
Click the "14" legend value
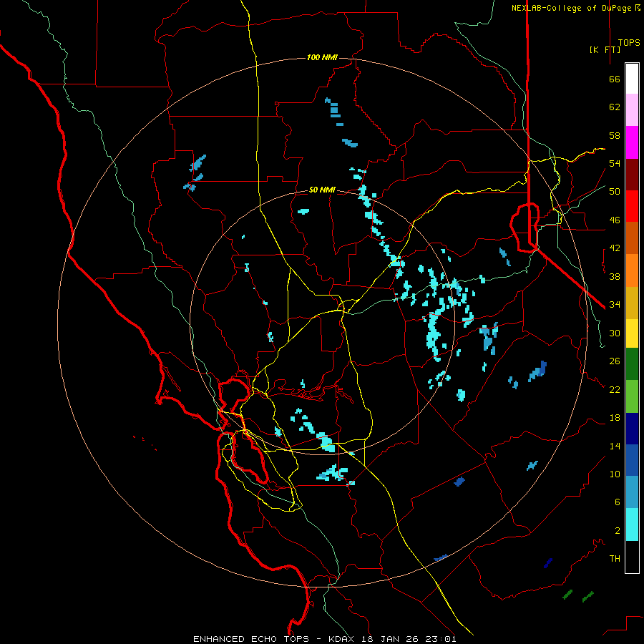(615, 446)
